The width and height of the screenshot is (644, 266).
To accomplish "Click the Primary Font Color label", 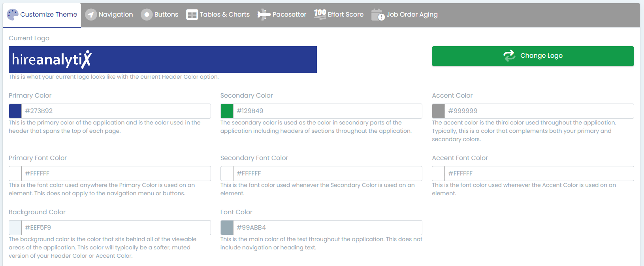I will click(x=38, y=158).
